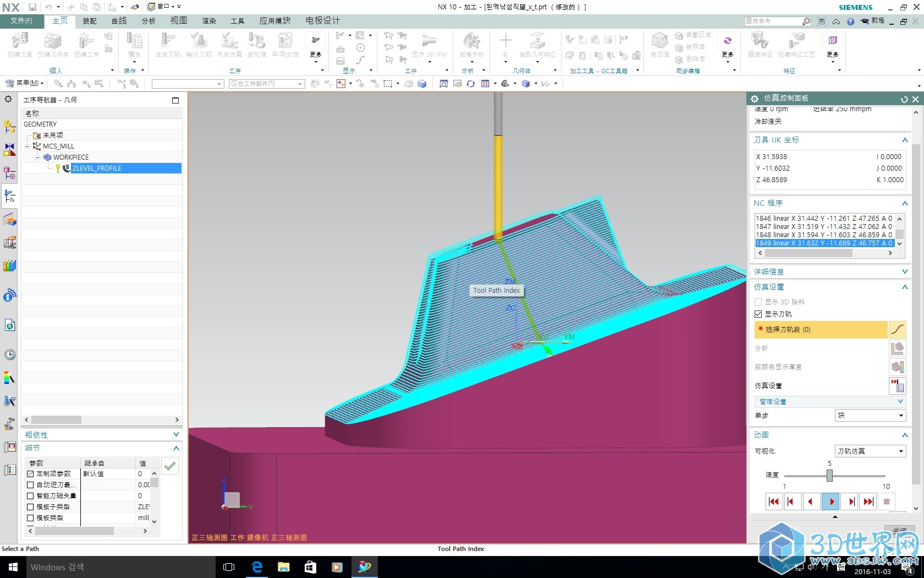Open the History clock sidebar icon
The width and height of the screenshot is (924, 578).
coord(9,355)
